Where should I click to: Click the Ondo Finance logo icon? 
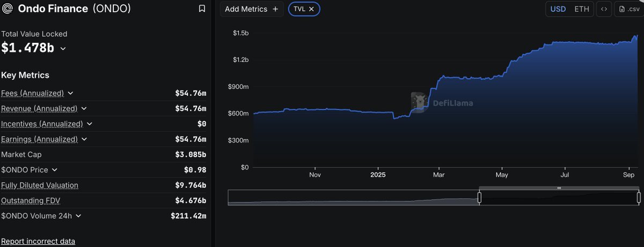8,9
